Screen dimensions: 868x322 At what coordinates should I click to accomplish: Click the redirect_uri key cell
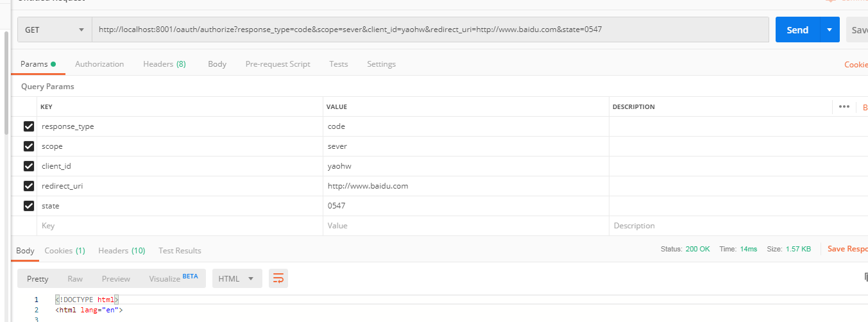click(180, 186)
